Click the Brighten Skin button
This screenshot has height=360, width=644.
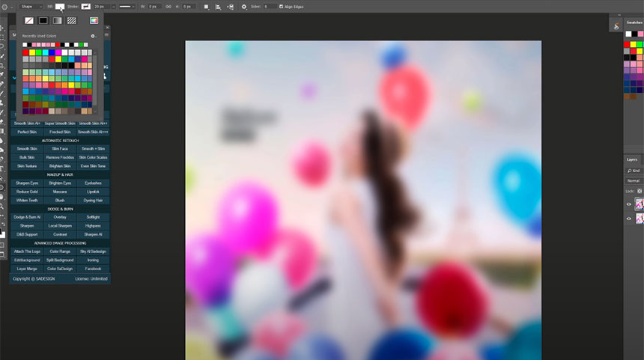[x=60, y=166]
